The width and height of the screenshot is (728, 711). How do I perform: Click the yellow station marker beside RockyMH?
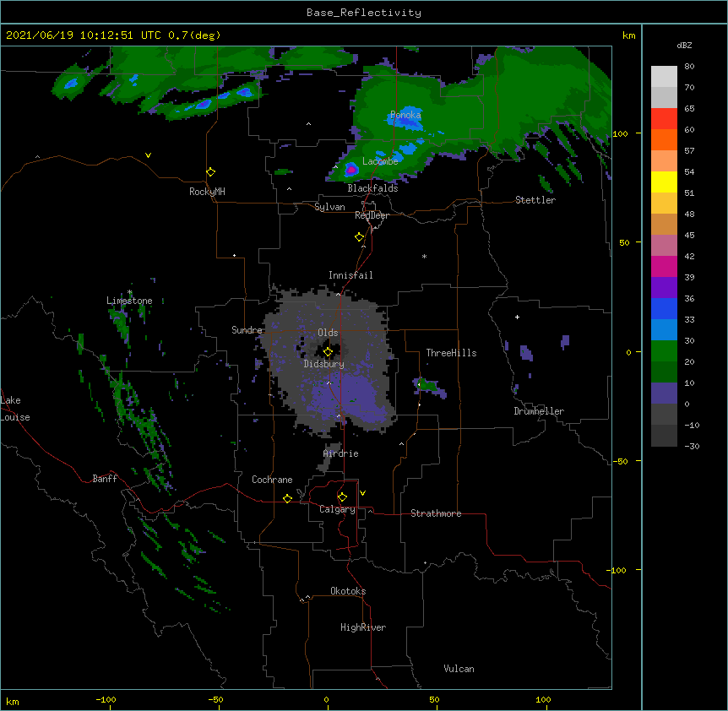(x=210, y=172)
